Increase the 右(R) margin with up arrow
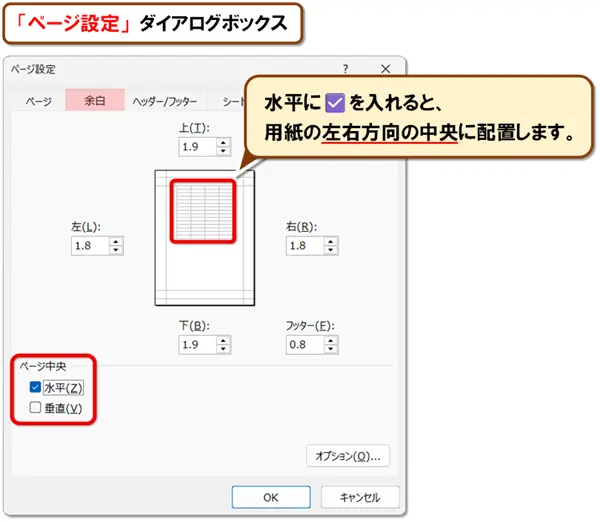This screenshot has height=522, width=600. (331, 242)
